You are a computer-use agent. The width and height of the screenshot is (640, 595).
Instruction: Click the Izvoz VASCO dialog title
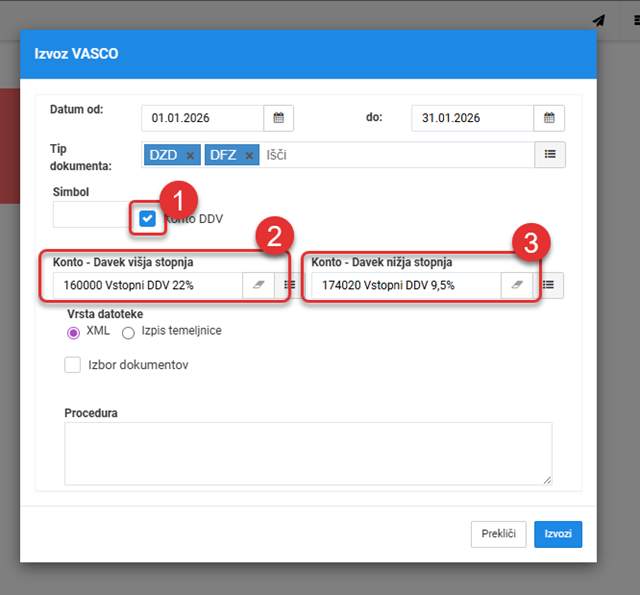pos(76,54)
